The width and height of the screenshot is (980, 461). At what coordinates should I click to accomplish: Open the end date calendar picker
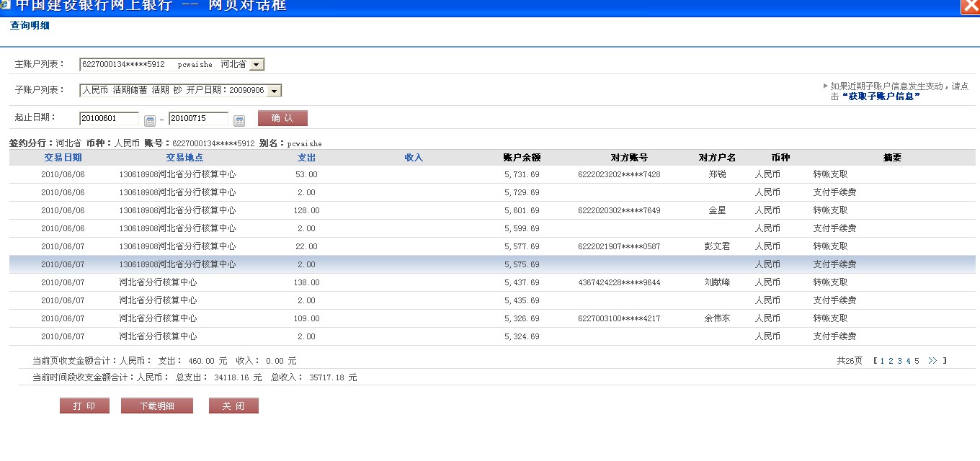click(x=239, y=120)
